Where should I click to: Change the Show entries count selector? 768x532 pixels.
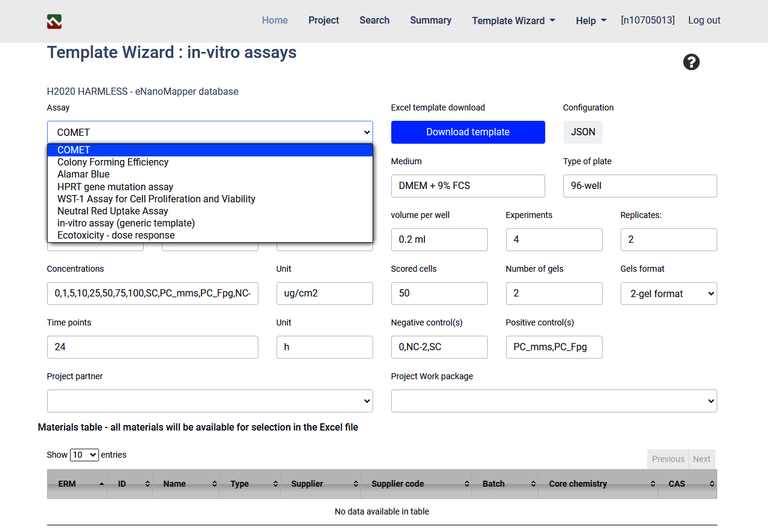click(84, 455)
